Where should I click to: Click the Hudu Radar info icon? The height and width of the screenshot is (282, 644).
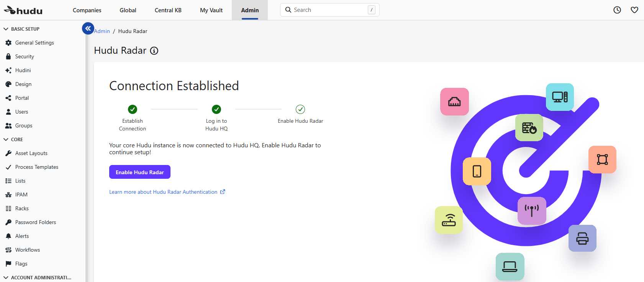pos(154,51)
